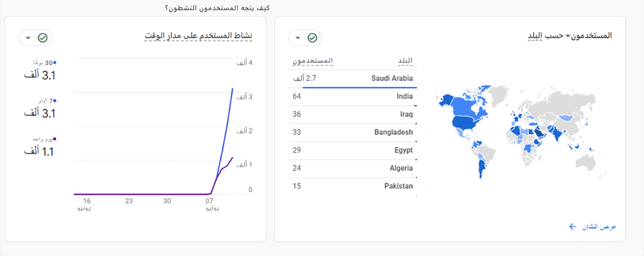The width and height of the screenshot is (644, 256).
Task: Click the المستخدمون column header
Action: 312,61
